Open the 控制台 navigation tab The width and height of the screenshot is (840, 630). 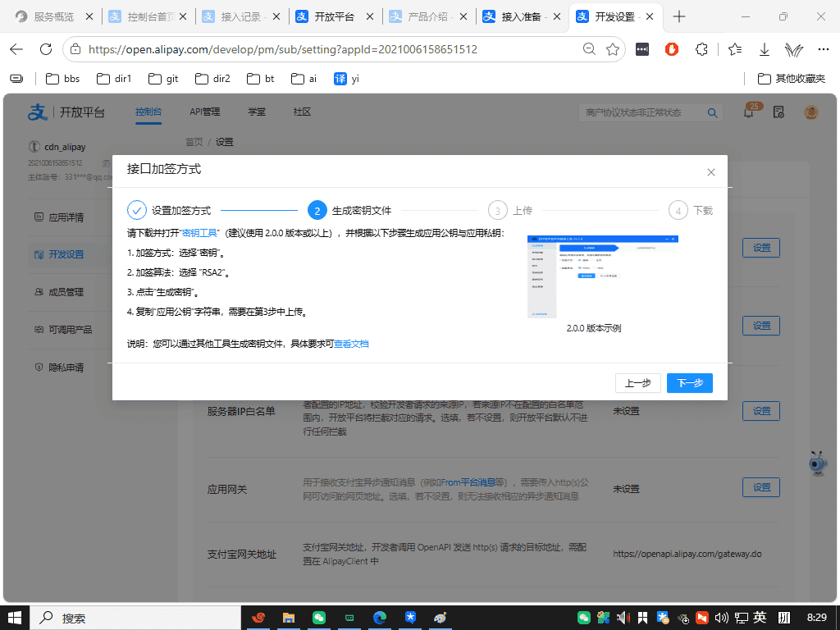tap(148, 112)
